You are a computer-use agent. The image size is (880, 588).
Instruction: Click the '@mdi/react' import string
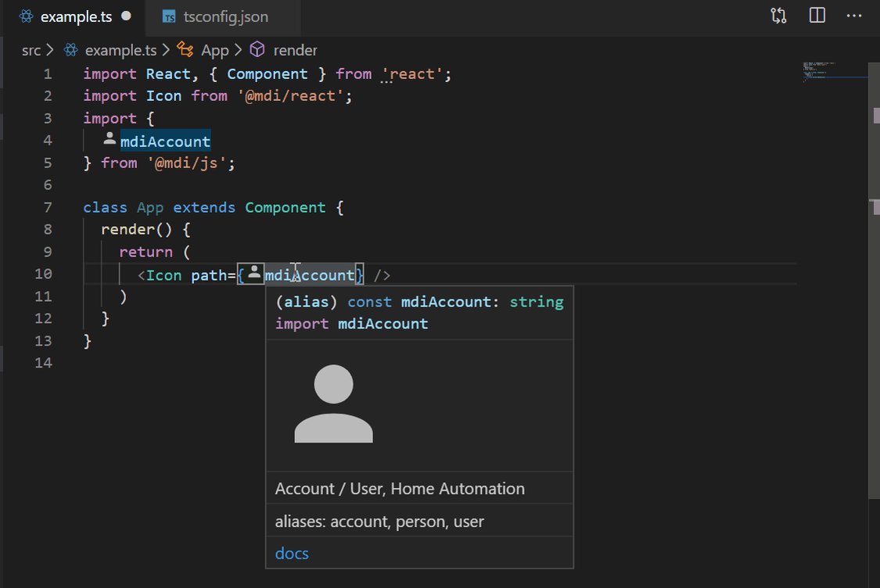[290, 96]
